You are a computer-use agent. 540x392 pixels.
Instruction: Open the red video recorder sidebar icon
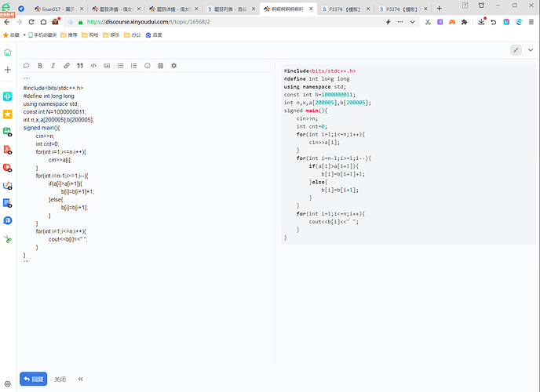tap(8, 168)
